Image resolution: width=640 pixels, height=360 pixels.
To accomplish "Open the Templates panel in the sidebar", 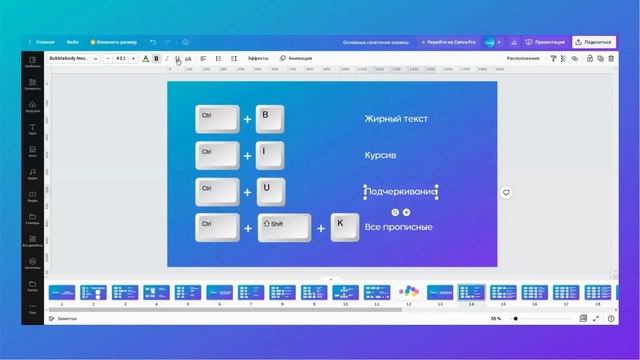I will tap(33, 62).
